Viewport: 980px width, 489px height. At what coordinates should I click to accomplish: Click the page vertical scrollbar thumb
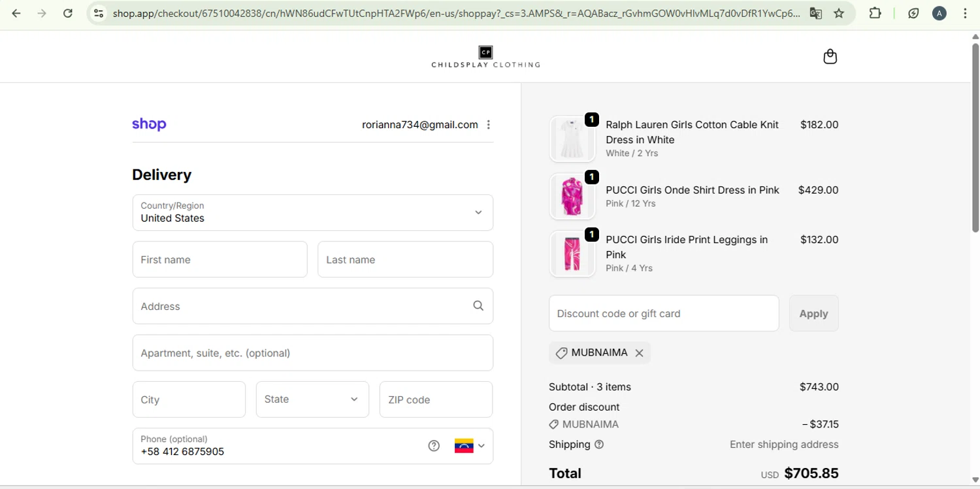(975, 137)
